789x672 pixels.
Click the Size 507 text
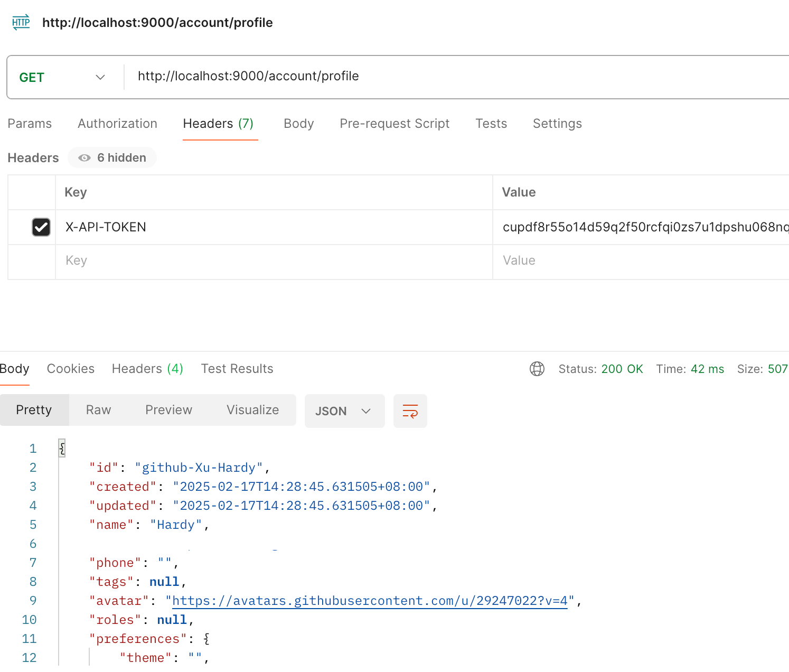[763, 369]
